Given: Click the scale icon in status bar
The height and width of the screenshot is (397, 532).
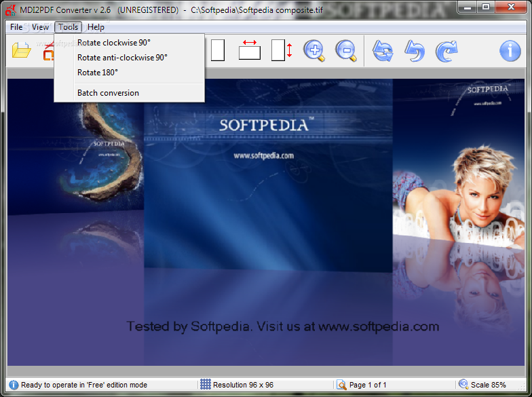Looking at the screenshot, I should (x=463, y=384).
